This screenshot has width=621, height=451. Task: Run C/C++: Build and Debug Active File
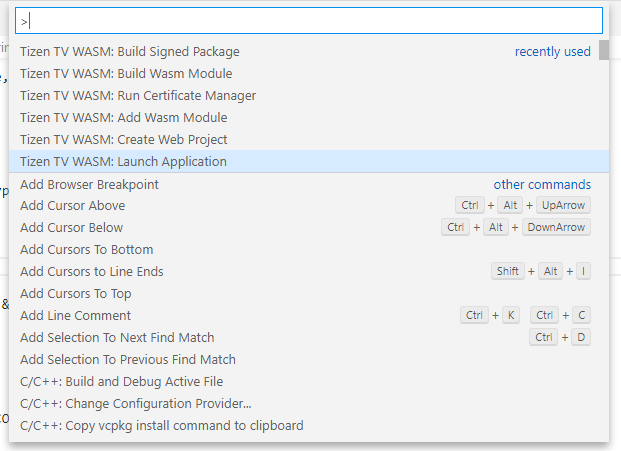click(309, 381)
